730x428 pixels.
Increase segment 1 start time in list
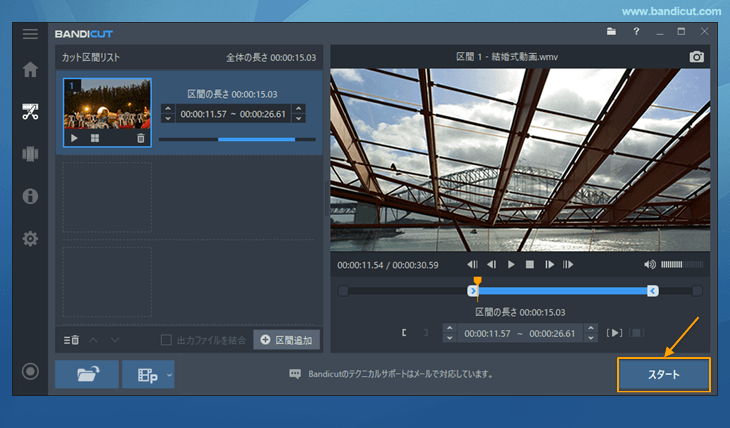(168, 109)
